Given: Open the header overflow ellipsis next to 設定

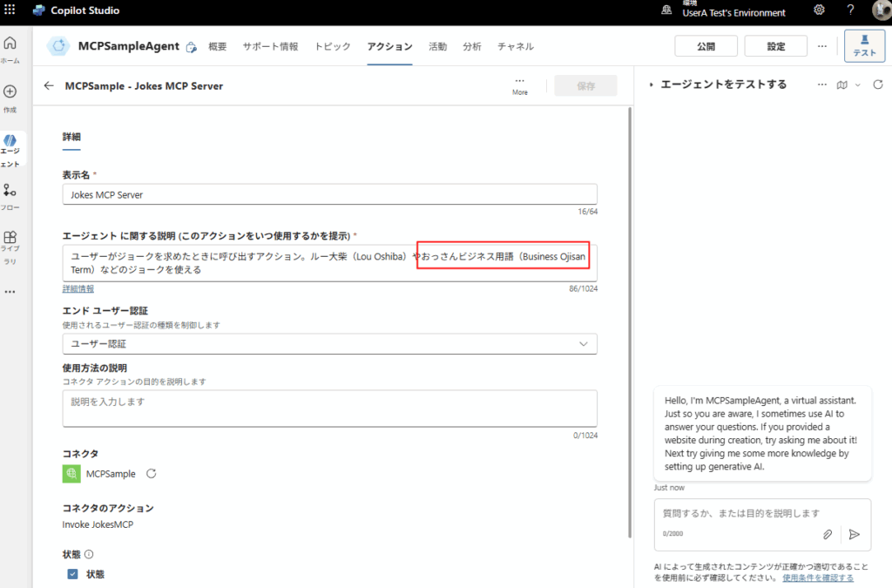Looking at the screenshot, I should pyautogui.click(x=822, y=46).
